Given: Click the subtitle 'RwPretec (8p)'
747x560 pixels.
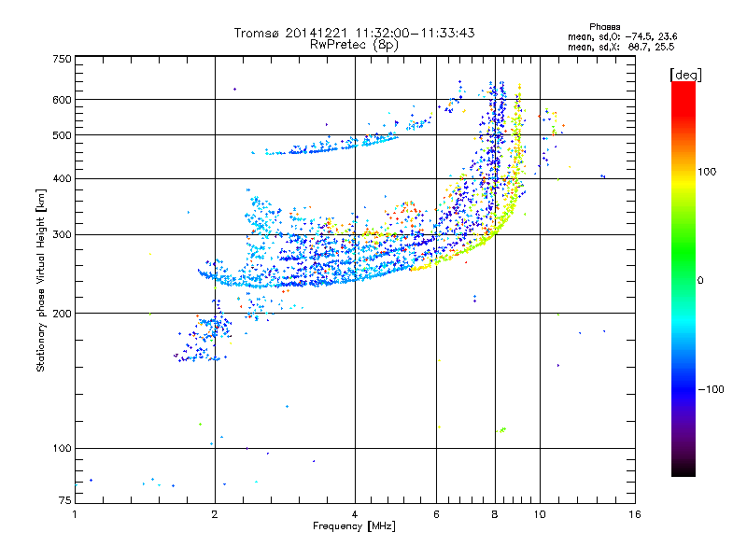Looking at the screenshot, I should [354, 45].
